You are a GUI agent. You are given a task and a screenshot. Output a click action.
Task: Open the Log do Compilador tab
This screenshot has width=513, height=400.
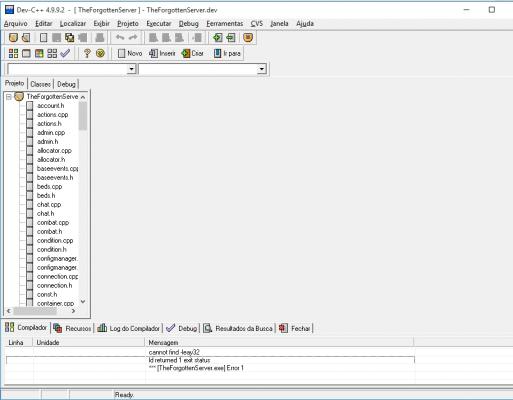pyautogui.click(x=128, y=328)
